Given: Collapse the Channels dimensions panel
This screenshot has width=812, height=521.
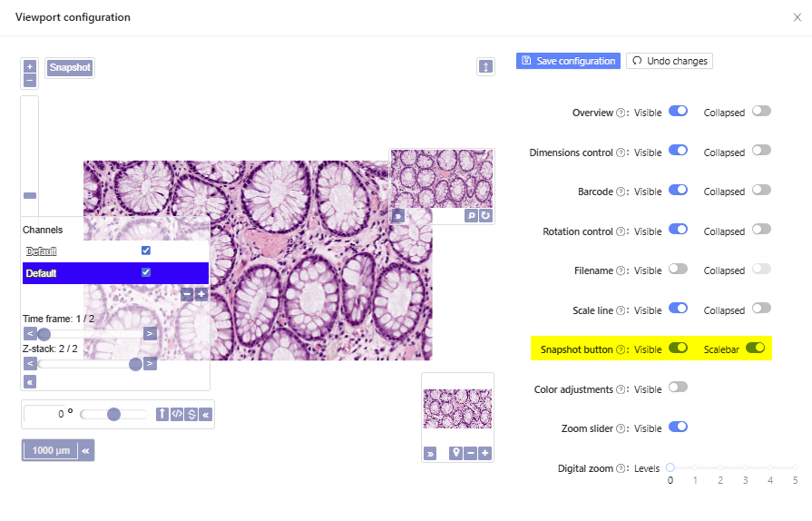Looking at the screenshot, I should (x=30, y=381).
